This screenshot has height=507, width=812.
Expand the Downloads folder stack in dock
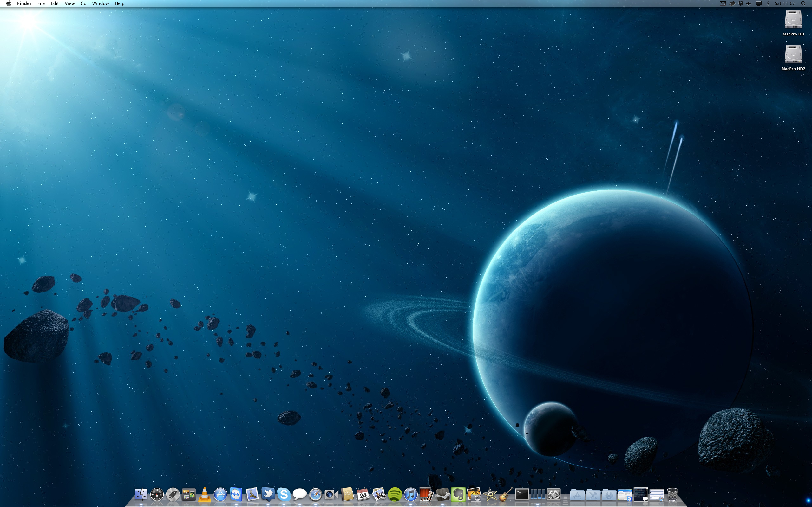(609, 495)
